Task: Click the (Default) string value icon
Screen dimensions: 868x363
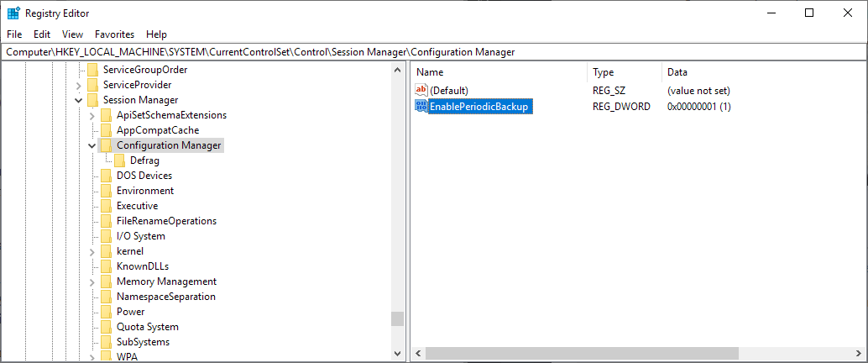Action: pos(421,90)
